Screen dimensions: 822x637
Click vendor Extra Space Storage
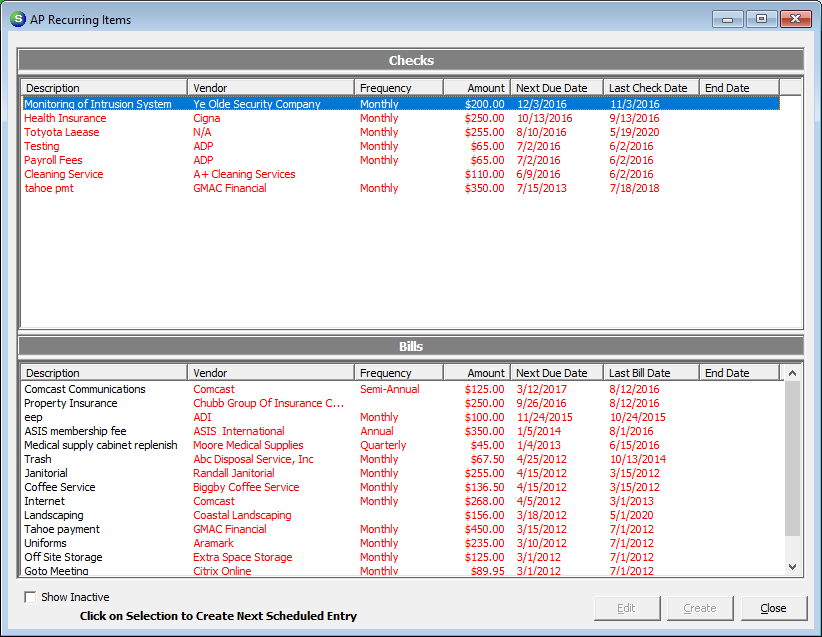point(242,557)
